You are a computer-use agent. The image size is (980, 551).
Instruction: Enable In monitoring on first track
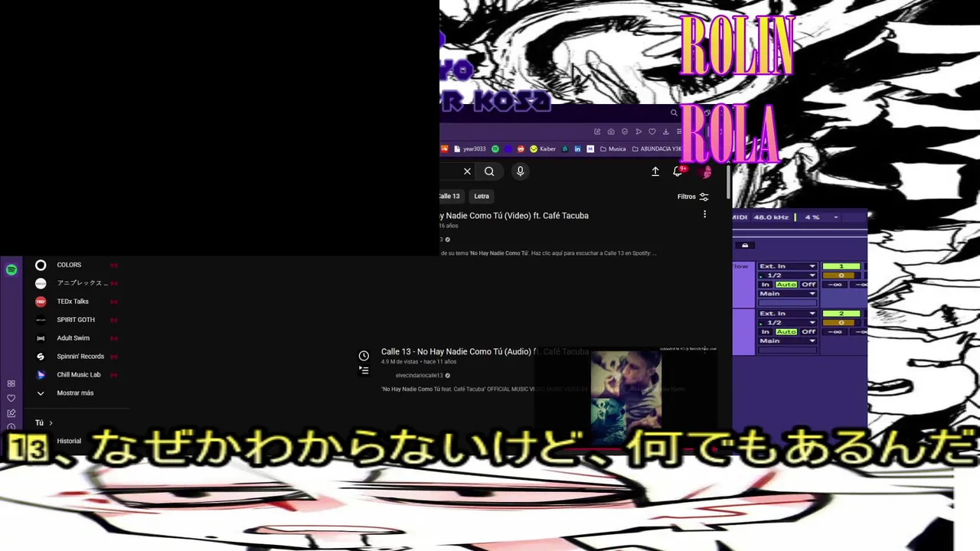pyautogui.click(x=766, y=285)
